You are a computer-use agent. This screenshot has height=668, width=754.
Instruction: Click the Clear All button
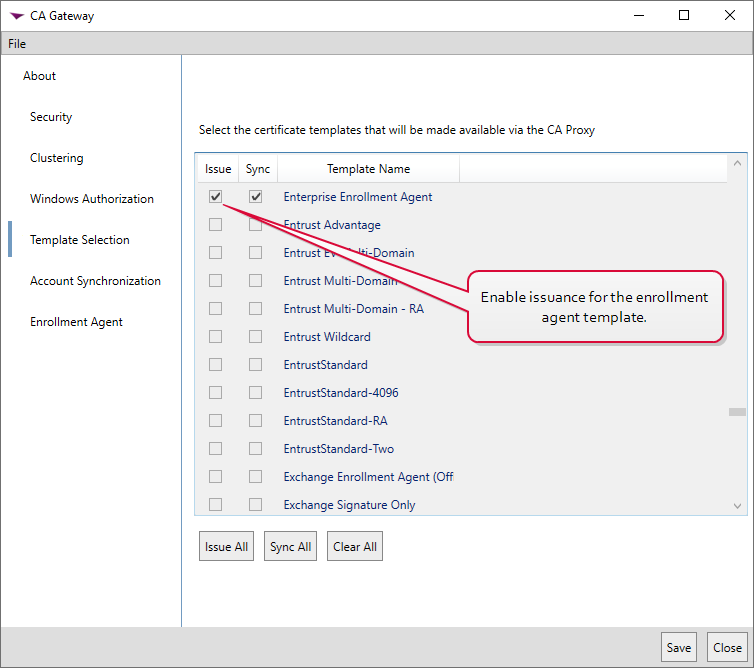coord(355,547)
